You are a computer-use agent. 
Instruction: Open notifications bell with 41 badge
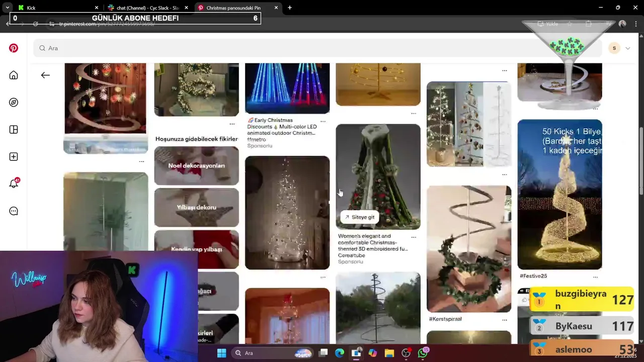(x=14, y=184)
